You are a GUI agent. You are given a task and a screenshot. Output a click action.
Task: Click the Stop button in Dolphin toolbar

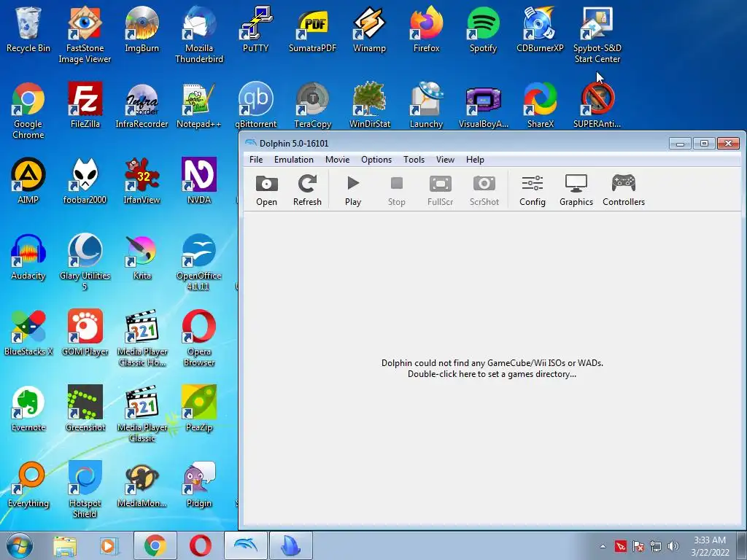(x=396, y=190)
